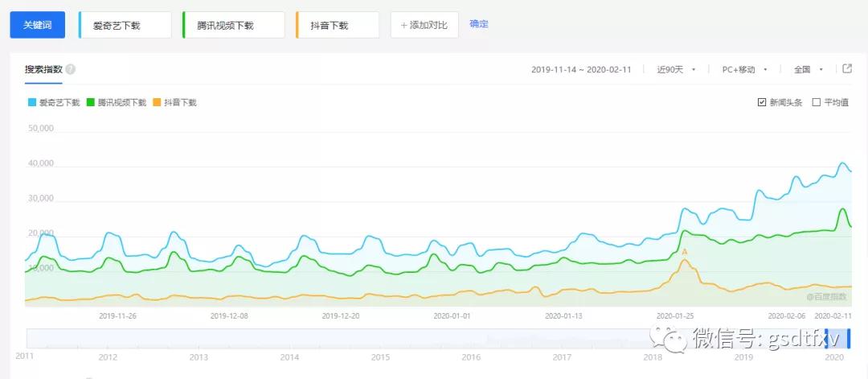Select the 爱奇艺下载 keyword field
The image size is (868, 379).
[125, 25]
